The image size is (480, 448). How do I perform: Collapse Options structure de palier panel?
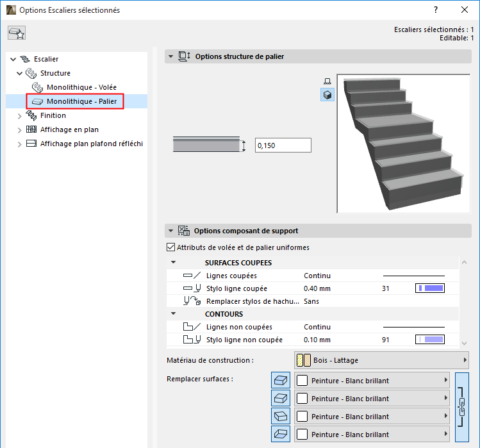tap(171, 56)
